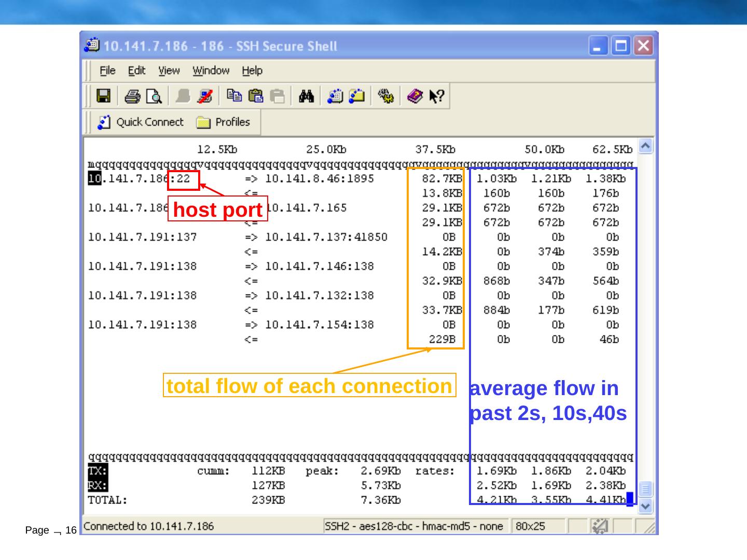
Task: Click the '50.0Kb' scale label
Action: tap(544, 150)
